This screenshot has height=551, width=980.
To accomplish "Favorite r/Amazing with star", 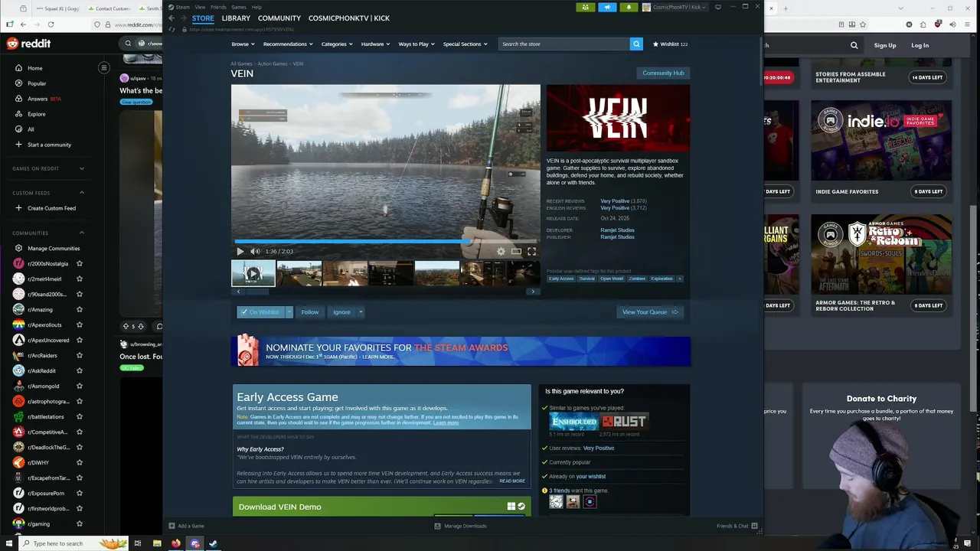I will pos(80,309).
